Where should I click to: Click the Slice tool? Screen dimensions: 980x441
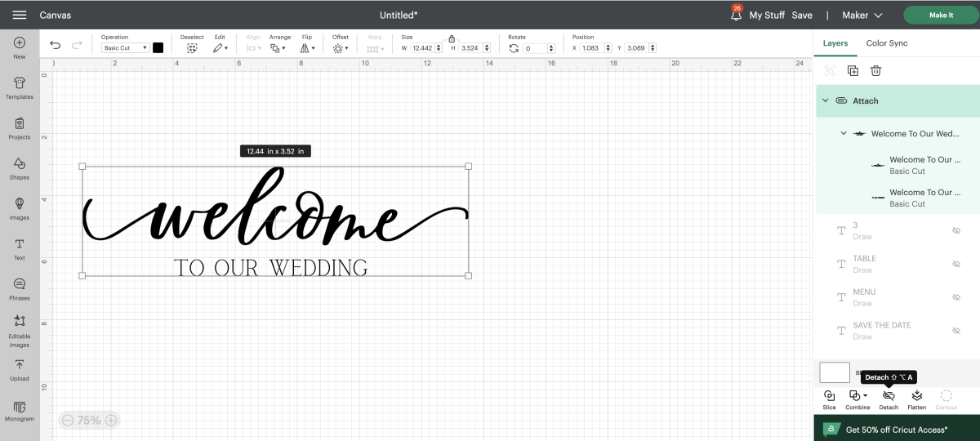(x=829, y=399)
